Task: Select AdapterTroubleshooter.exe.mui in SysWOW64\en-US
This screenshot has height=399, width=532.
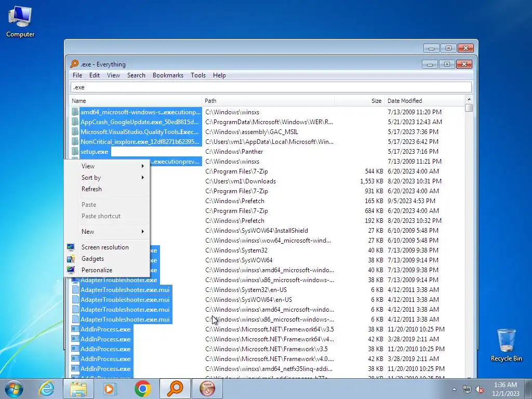Action: tap(125, 300)
